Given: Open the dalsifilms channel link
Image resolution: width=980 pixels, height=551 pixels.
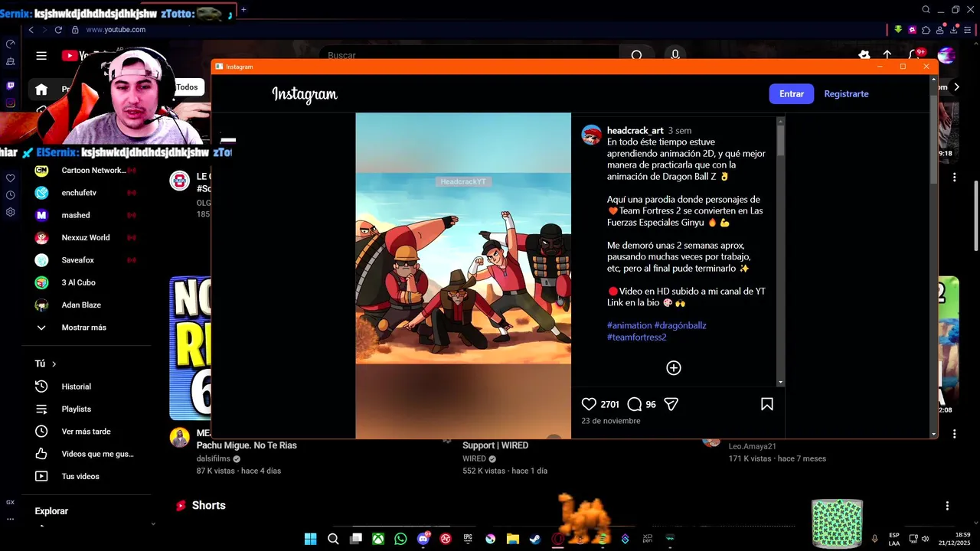Looking at the screenshot, I should point(214,458).
